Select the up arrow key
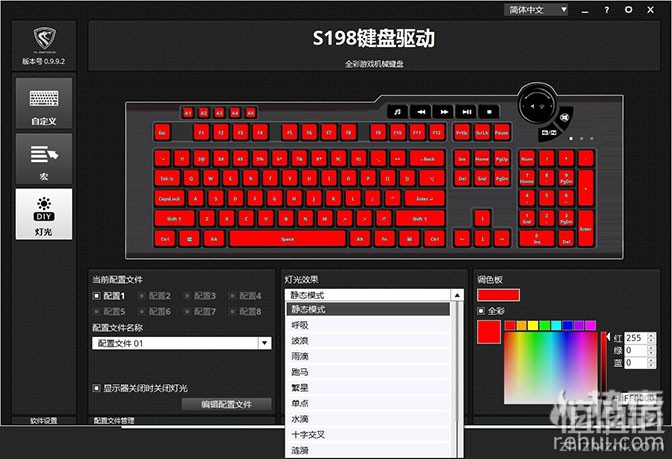672x459 pixels. pyautogui.click(x=482, y=219)
